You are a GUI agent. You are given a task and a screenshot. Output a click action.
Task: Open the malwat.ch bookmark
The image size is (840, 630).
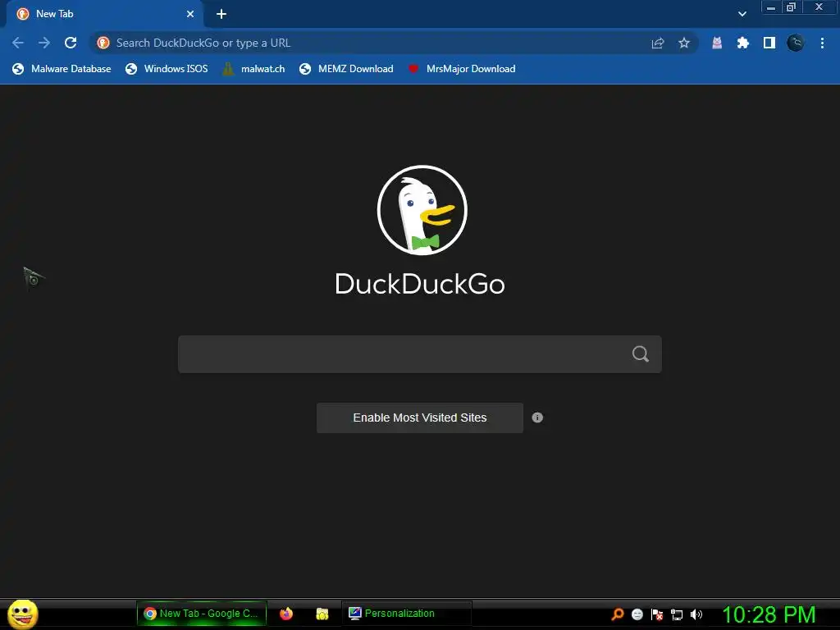click(253, 69)
